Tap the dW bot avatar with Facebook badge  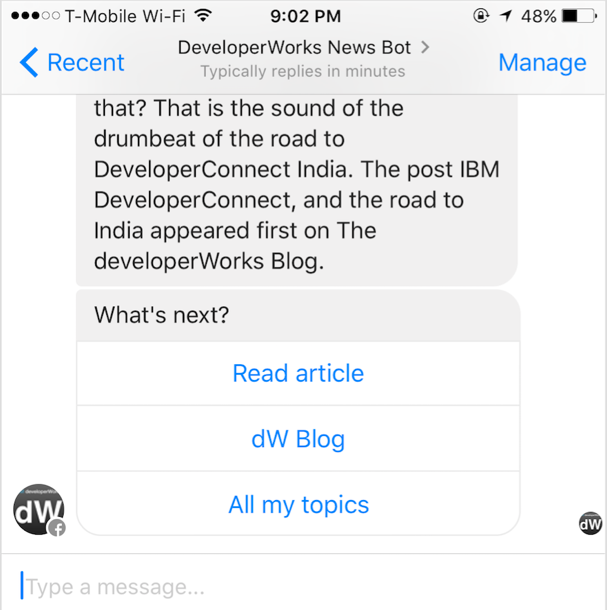39,510
